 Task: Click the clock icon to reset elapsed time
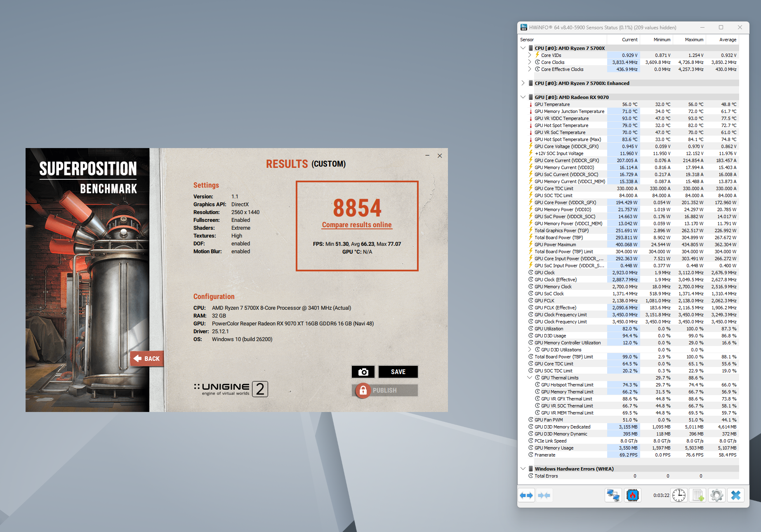679,495
